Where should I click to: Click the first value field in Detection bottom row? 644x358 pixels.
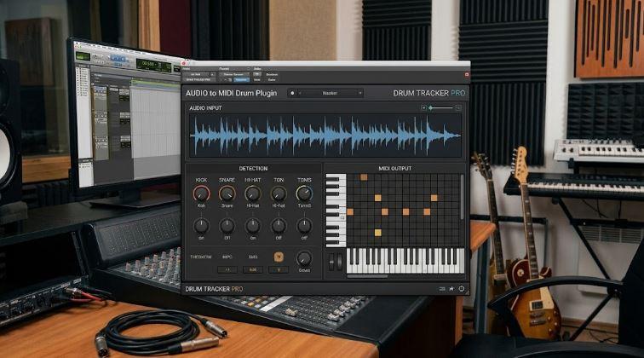click(227, 269)
